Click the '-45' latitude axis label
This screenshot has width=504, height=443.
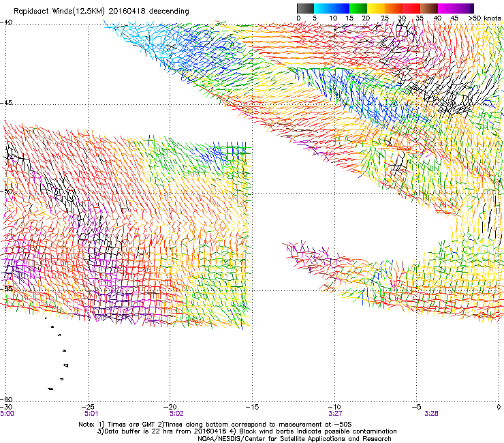[6, 103]
